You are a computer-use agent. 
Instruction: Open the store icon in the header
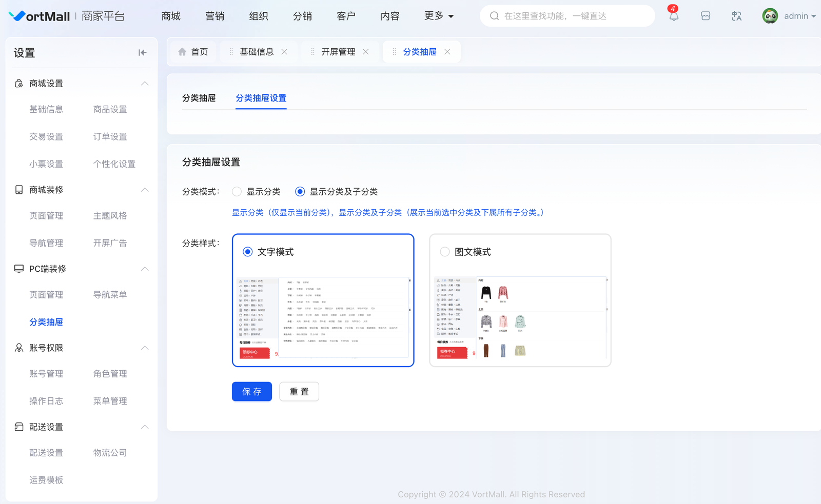tap(706, 16)
